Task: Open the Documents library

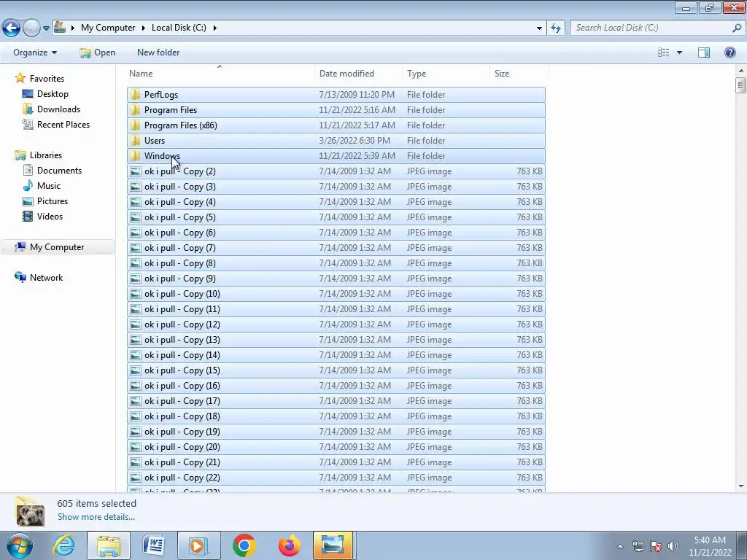Action: point(59,171)
